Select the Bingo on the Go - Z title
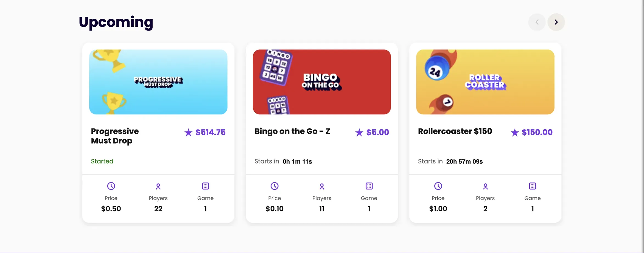Viewport: 644px width, 253px height. (292, 131)
